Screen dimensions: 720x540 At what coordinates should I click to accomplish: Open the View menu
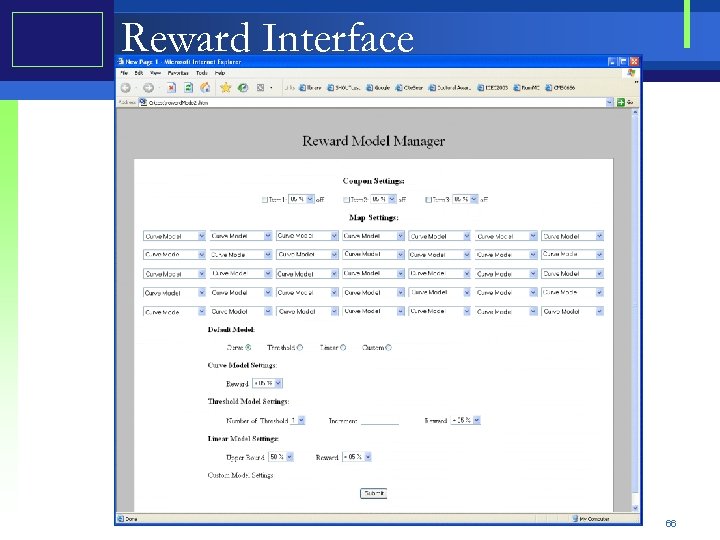coord(156,73)
